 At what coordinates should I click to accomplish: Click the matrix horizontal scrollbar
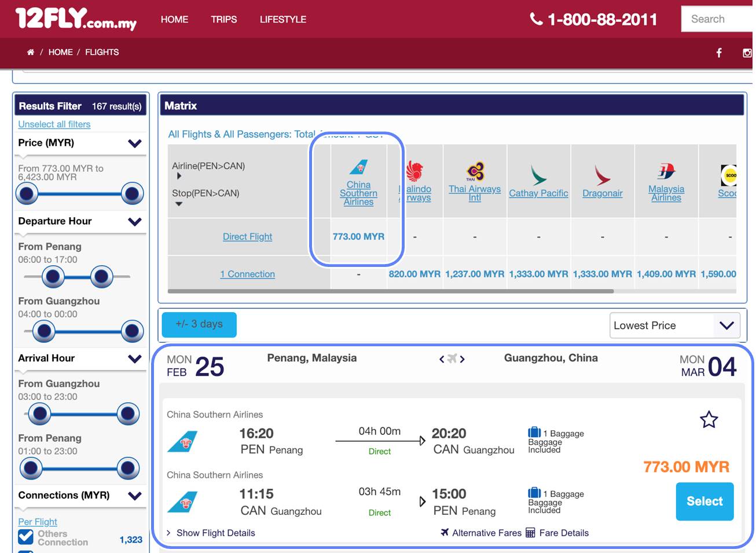point(391,291)
